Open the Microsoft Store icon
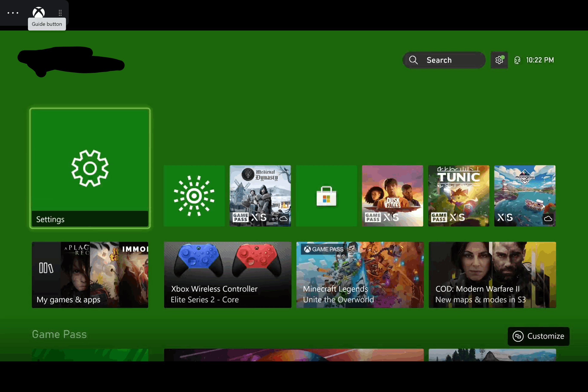 tap(326, 196)
